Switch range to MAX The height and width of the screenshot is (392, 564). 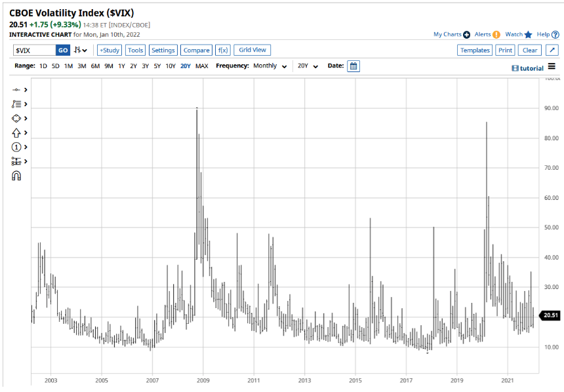click(202, 66)
